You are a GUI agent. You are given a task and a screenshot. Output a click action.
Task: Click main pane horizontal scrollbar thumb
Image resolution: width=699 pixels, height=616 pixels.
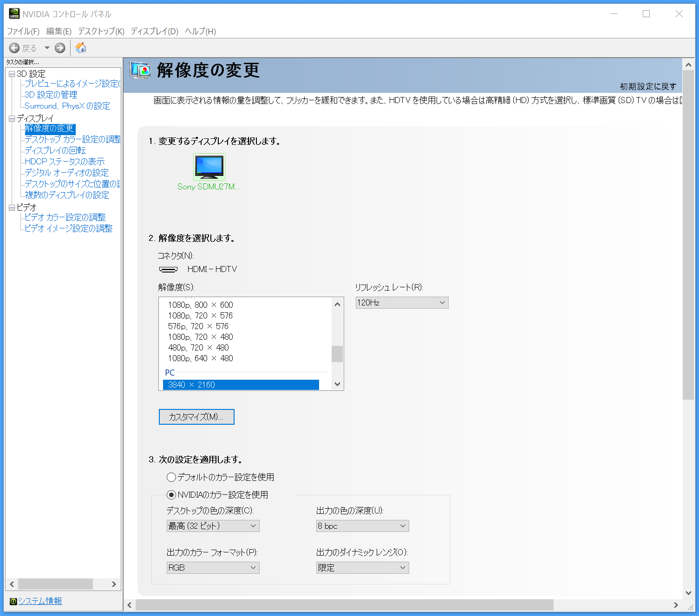(345, 605)
